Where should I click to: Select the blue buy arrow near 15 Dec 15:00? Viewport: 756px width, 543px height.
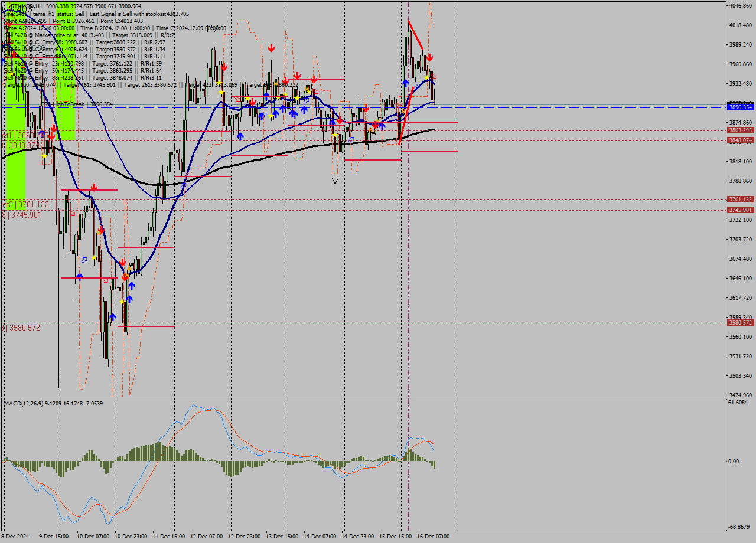[x=382, y=126]
